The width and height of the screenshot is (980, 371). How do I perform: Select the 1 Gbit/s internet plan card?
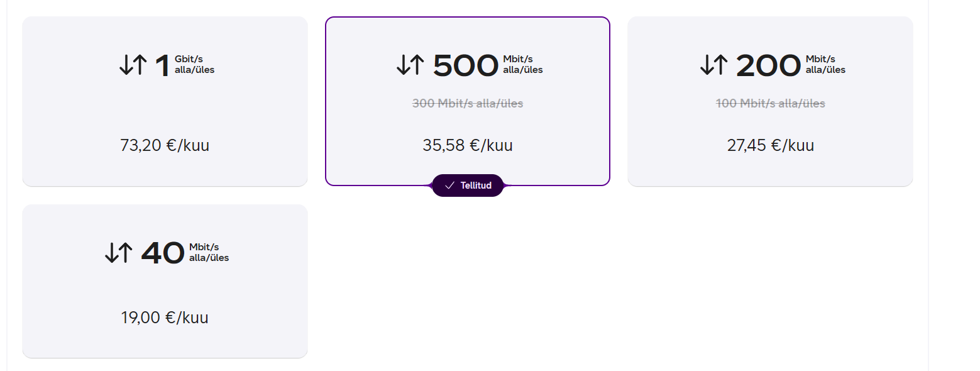(x=165, y=101)
